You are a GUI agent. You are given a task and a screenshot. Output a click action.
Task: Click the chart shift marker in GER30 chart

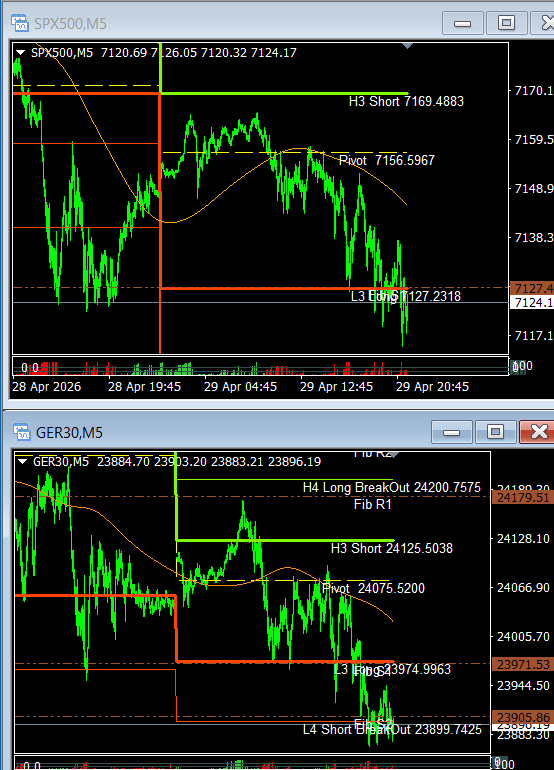(x=394, y=455)
